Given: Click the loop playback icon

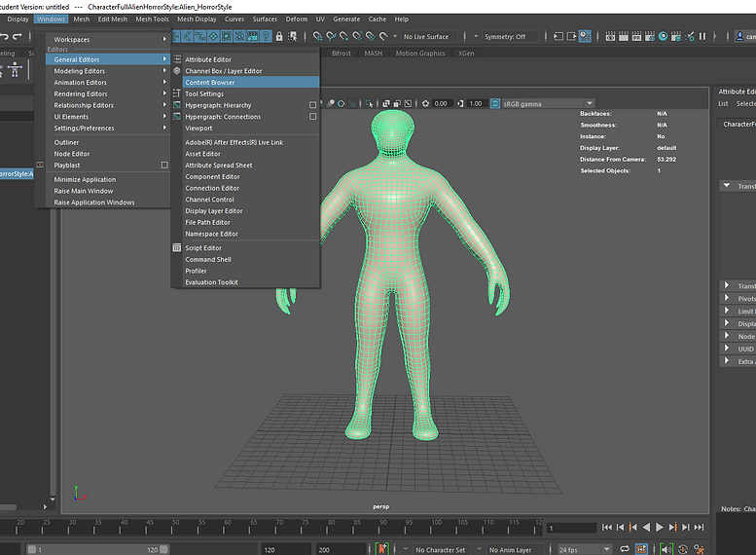Looking at the screenshot, I should pyautogui.click(x=625, y=549).
